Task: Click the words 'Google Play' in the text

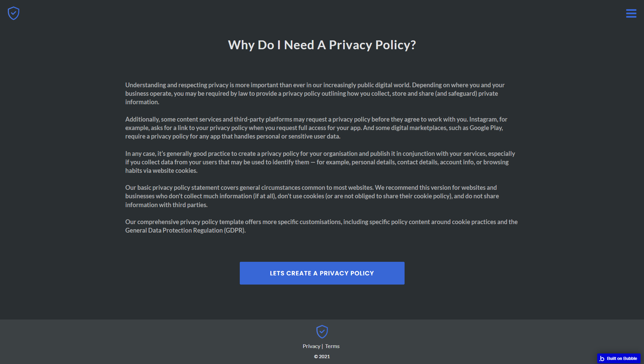Action: (486, 128)
